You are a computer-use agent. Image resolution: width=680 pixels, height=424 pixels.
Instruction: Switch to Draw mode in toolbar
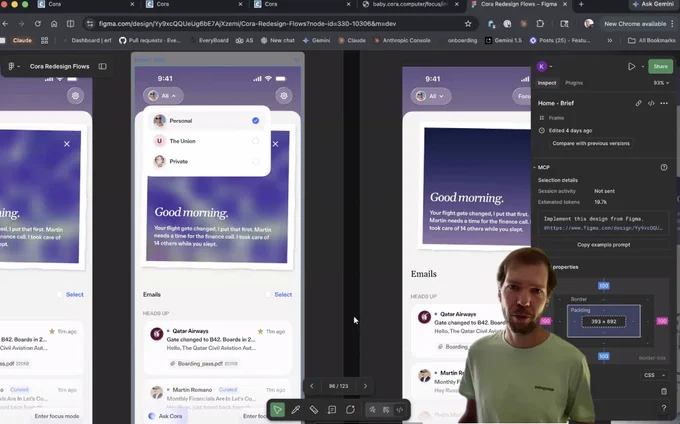(372, 410)
